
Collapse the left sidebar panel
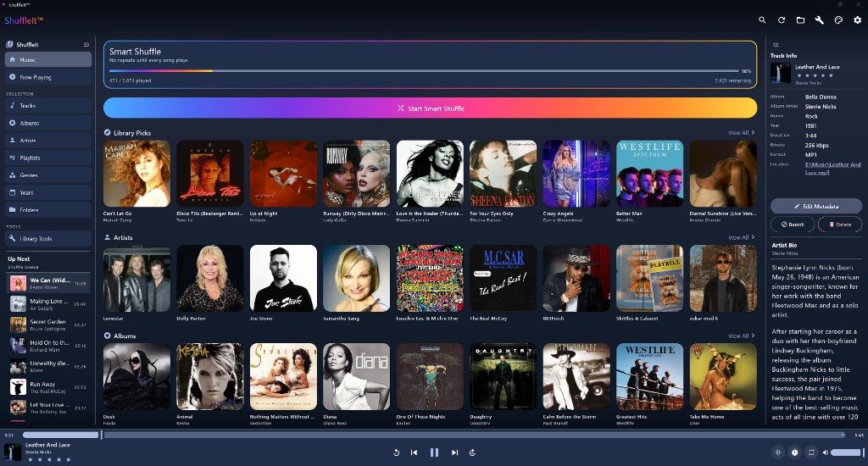pos(86,44)
